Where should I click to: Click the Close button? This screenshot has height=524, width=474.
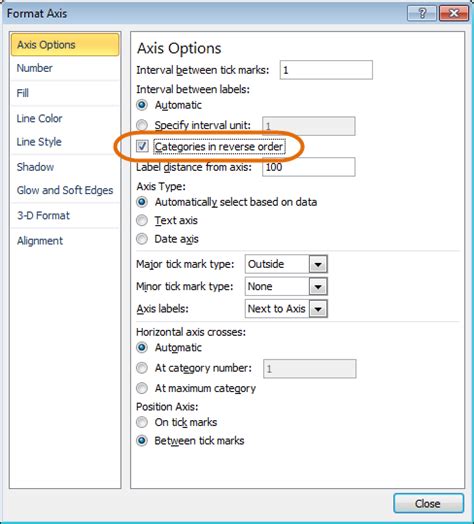[x=428, y=503]
